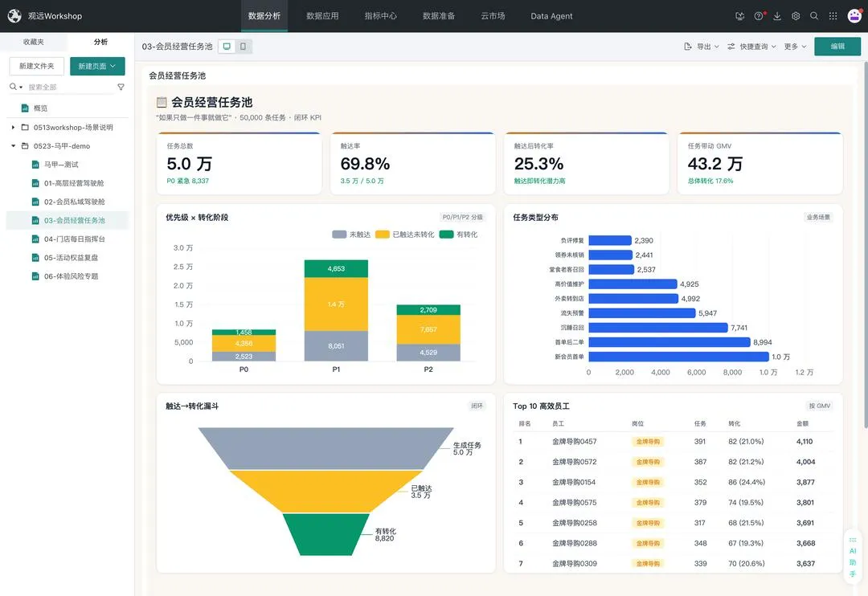Click the green 有转化 segment of P1 bar

[x=336, y=268]
